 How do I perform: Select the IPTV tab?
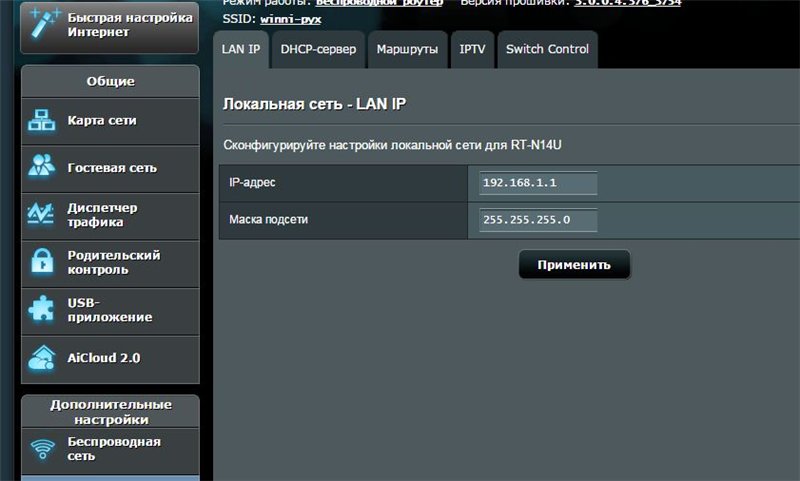(x=473, y=49)
